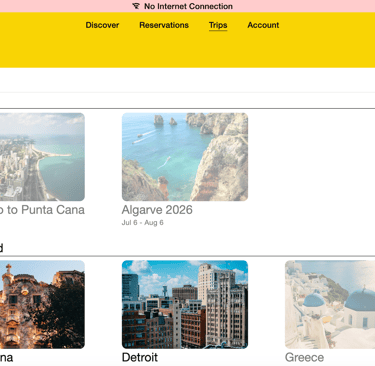The width and height of the screenshot is (375, 366).
Task: Open the Gaudí building trip photo
Action: point(42,304)
